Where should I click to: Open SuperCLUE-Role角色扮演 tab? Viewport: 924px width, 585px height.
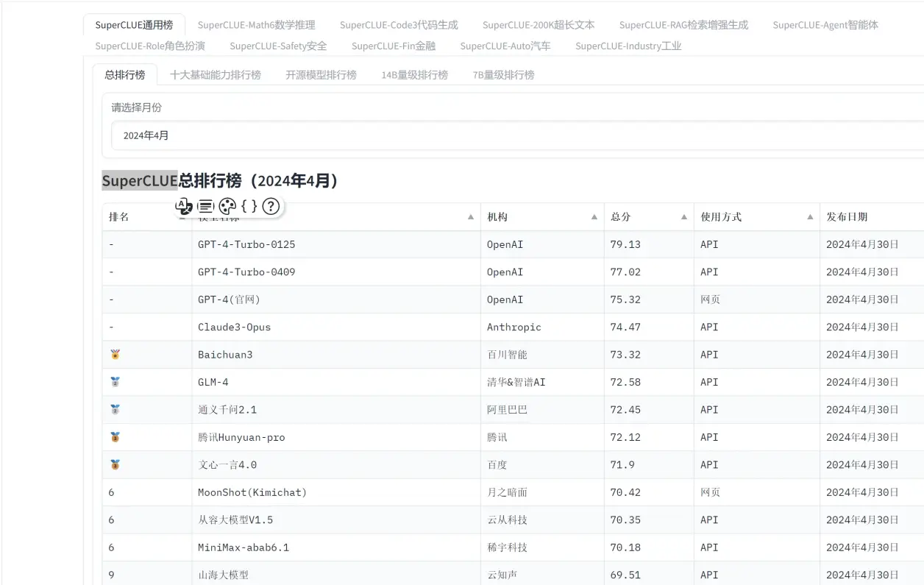tap(150, 46)
